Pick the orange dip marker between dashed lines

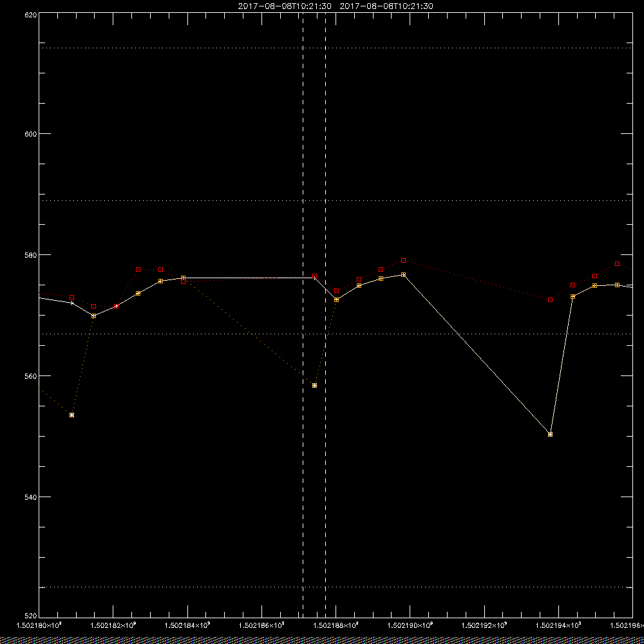[x=315, y=385]
